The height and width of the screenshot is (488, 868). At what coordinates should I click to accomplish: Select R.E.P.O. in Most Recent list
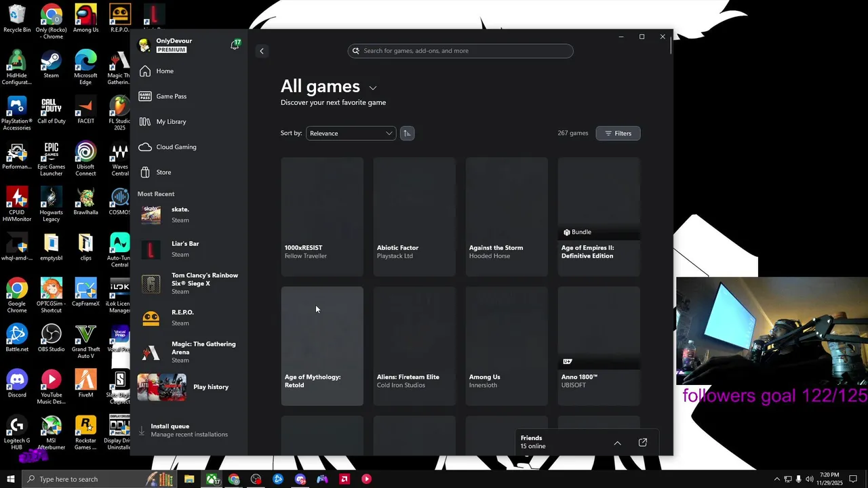click(x=190, y=318)
